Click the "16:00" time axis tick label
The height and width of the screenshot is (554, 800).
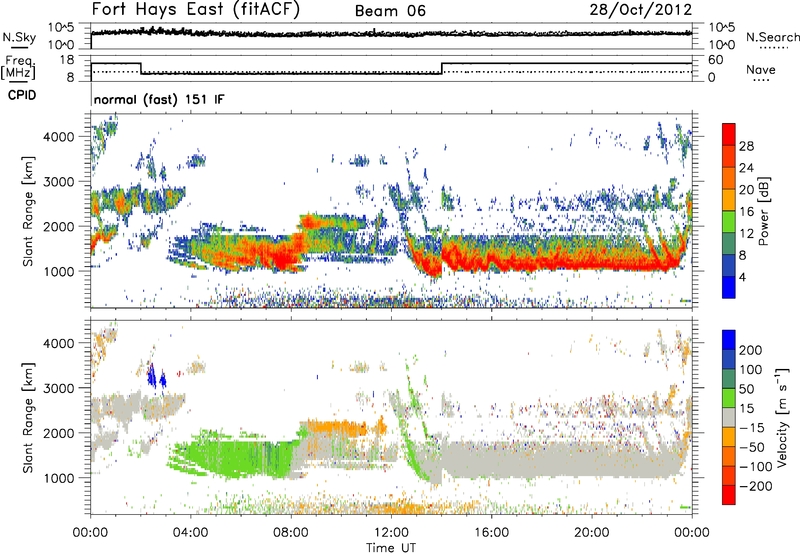pos(491,533)
